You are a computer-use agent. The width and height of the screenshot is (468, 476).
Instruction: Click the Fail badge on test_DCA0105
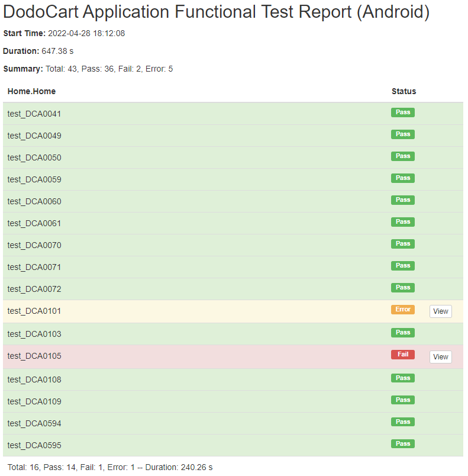(x=402, y=354)
